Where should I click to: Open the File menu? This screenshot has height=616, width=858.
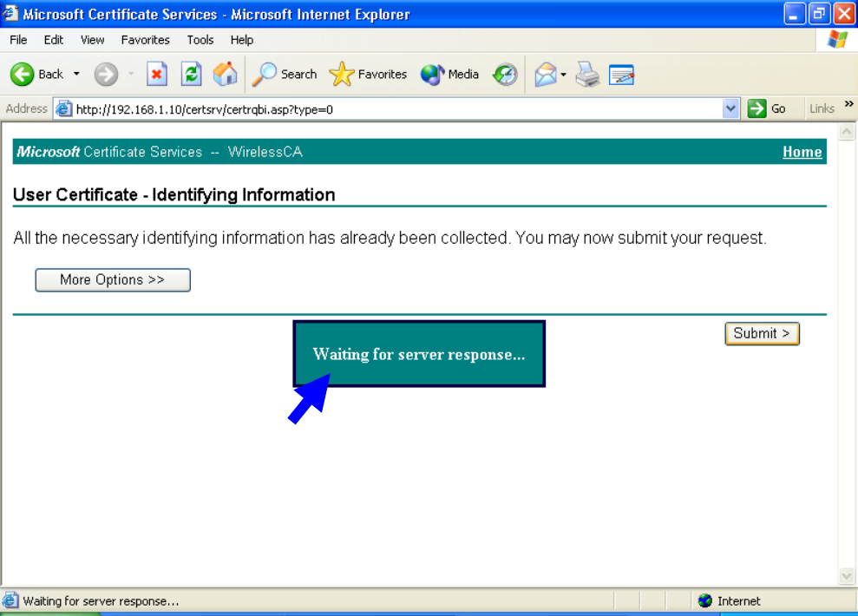tap(18, 40)
